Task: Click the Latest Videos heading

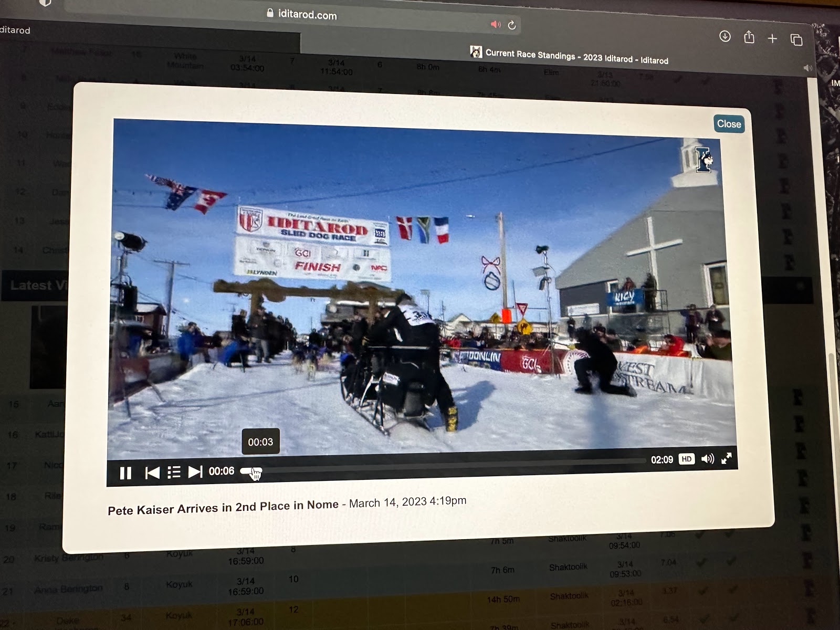Action: (39, 285)
